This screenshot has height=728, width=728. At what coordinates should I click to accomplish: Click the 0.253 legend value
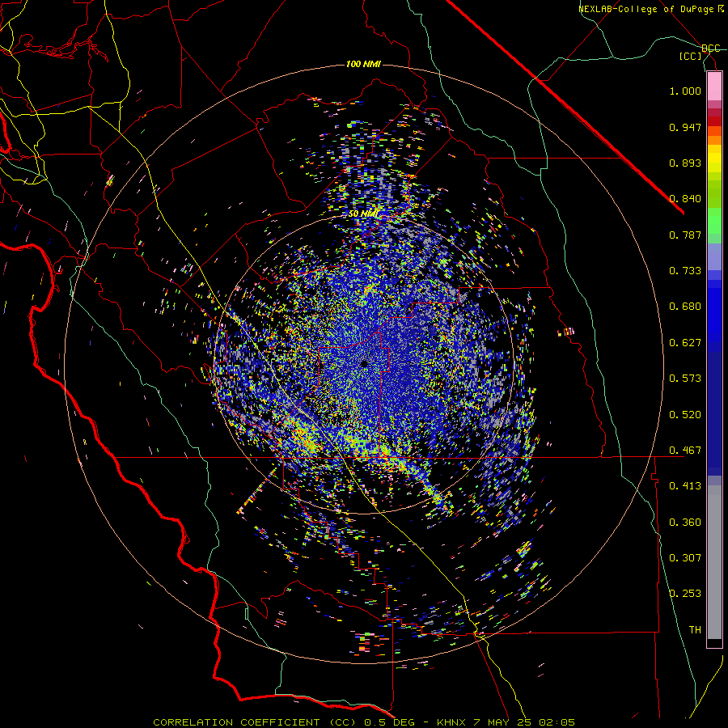pos(685,594)
